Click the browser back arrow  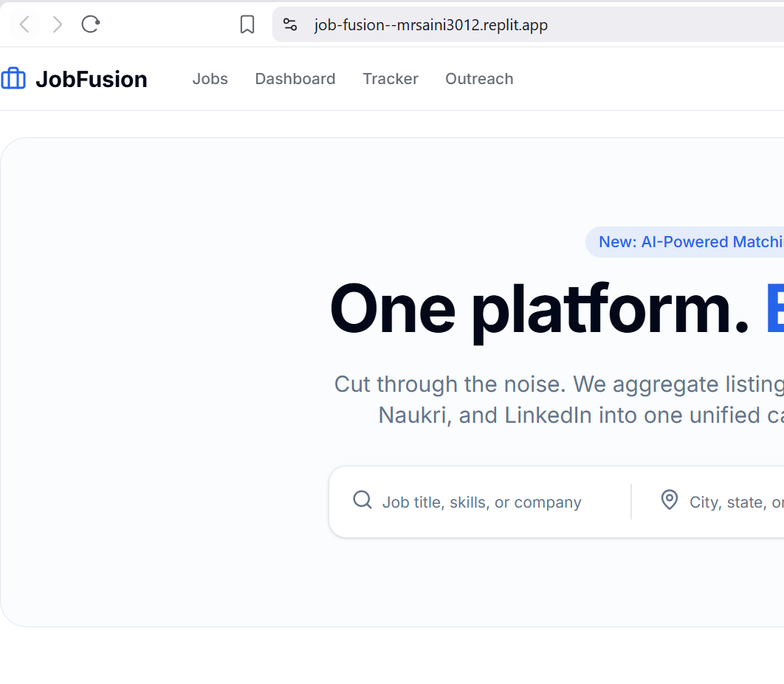[x=24, y=24]
